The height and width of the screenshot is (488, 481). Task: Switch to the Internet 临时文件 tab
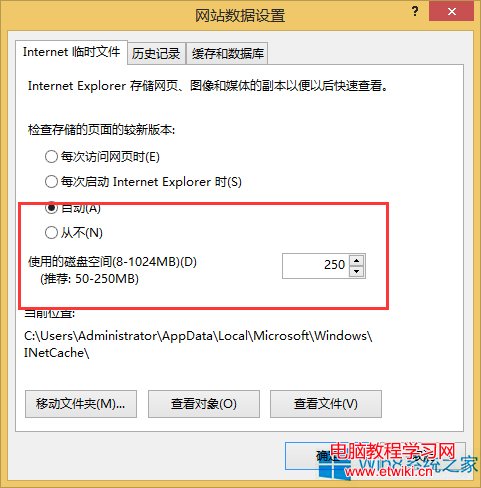coord(71,52)
